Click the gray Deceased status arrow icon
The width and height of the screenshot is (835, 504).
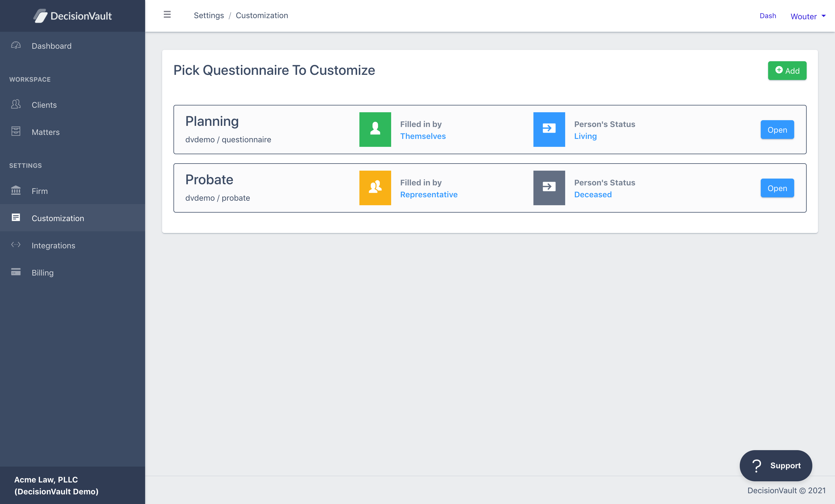pyautogui.click(x=549, y=187)
